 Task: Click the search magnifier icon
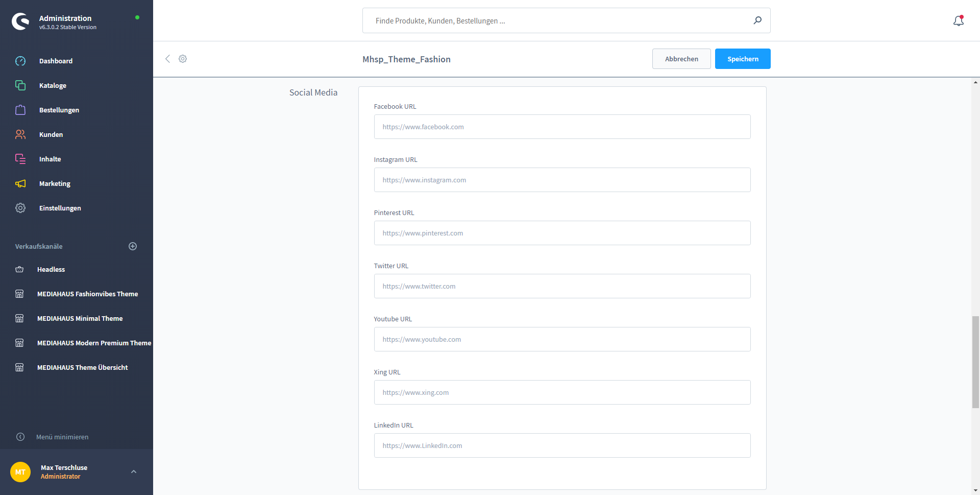tap(757, 20)
